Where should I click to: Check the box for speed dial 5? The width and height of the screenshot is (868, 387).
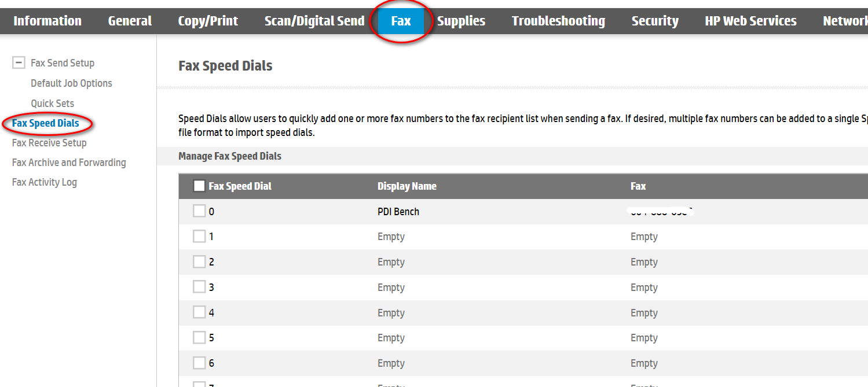199,337
